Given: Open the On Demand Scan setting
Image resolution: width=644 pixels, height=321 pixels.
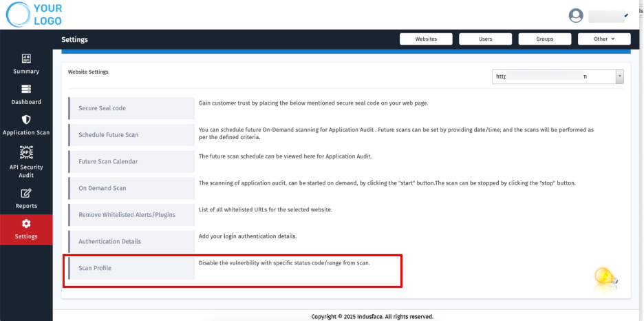Looking at the screenshot, I should [131, 188].
